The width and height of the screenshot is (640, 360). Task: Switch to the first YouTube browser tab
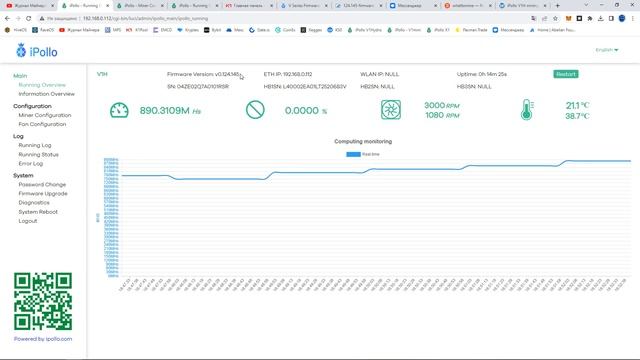[x=30, y=6]
